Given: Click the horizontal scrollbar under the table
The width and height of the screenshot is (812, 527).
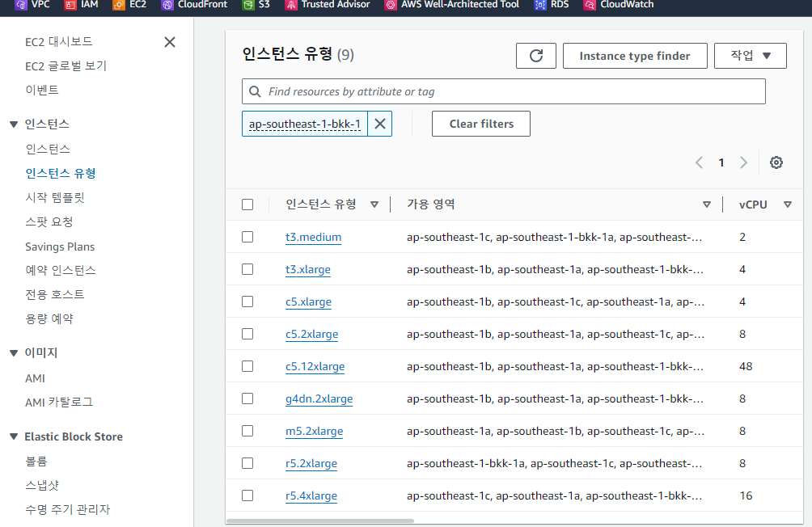Looking at the screenshot, I should click(x=320, y=521).
